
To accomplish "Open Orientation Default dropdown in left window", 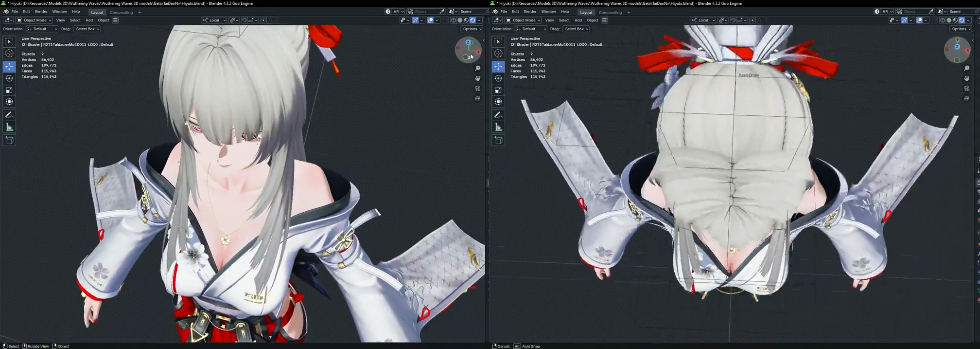I will [42, 29].
